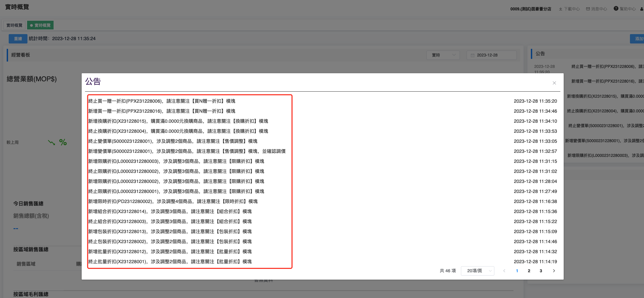Click the blue 重繪 button

(18, 39)
